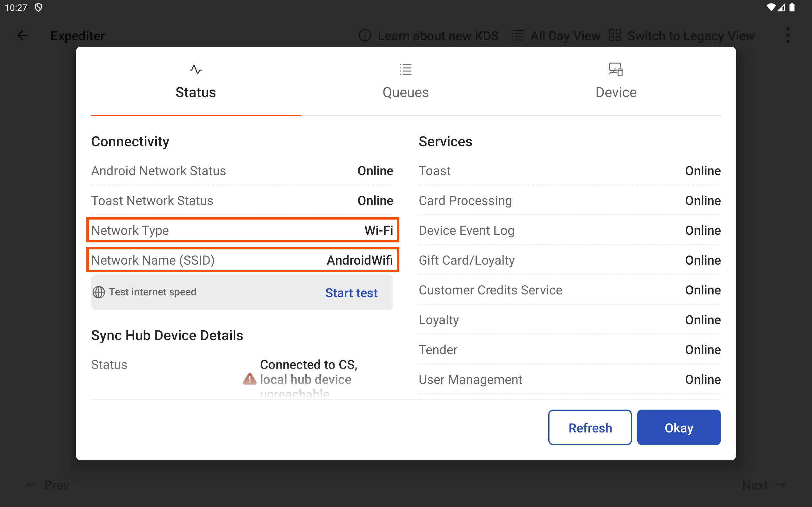The image size is (812, 507).
Task: Click the cellular signal icon in the status bar
Action: 781,7
